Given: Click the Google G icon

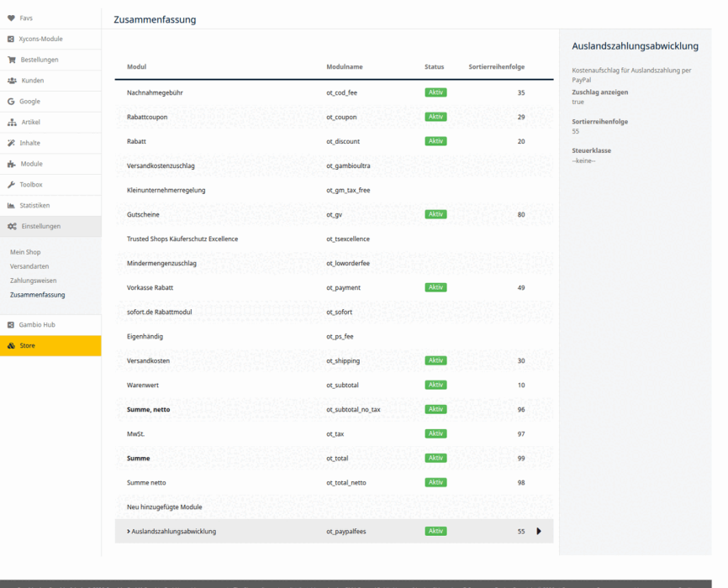Looking at the screenshot, I should (11, 101).
